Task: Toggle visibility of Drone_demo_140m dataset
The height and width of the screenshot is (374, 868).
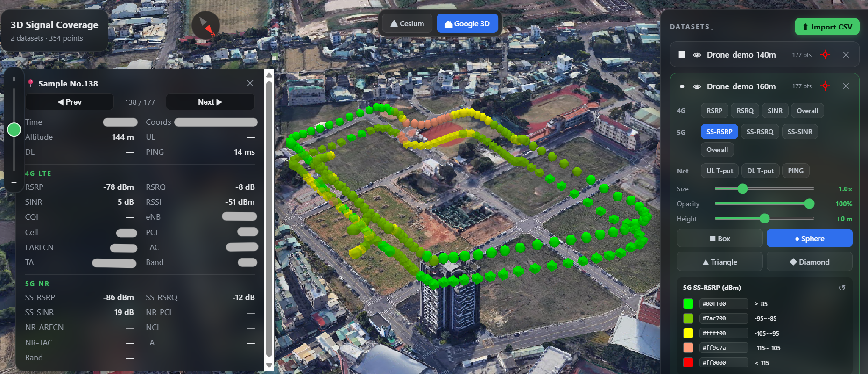Action: [x=697, y=55]
